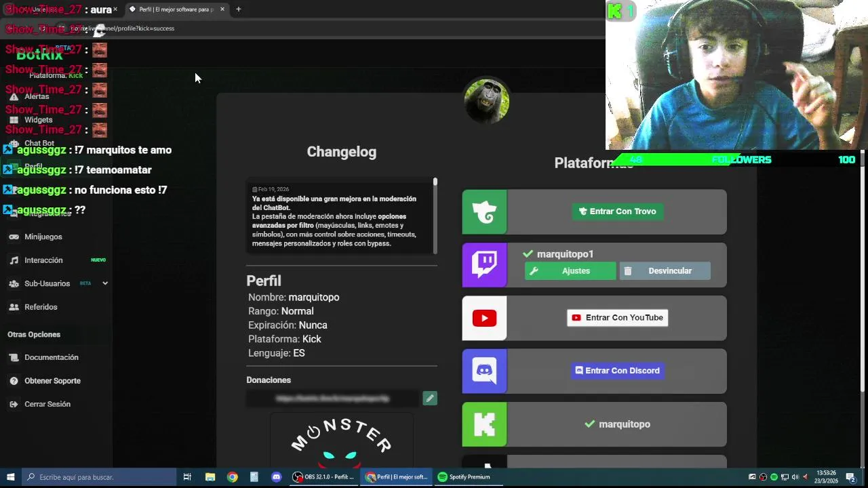Click the Sub-Usuarios people icon
The width and height of the screenshot is (868, 488).
14,283
